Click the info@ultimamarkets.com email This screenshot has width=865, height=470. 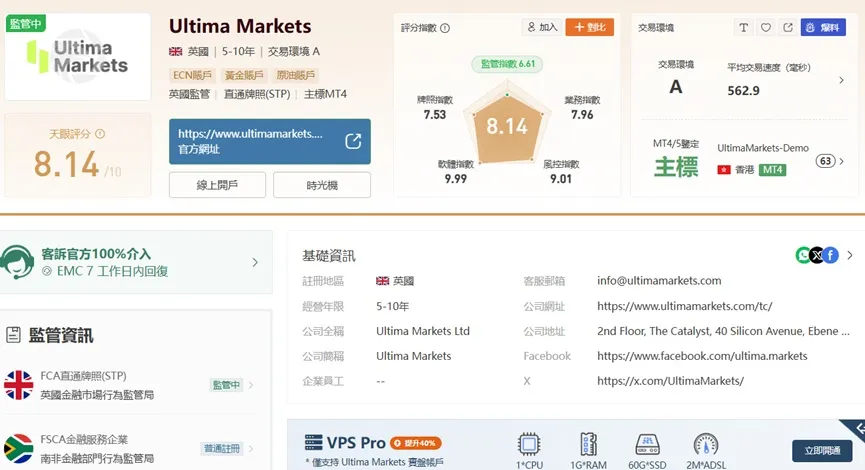(x=659, y=280)
